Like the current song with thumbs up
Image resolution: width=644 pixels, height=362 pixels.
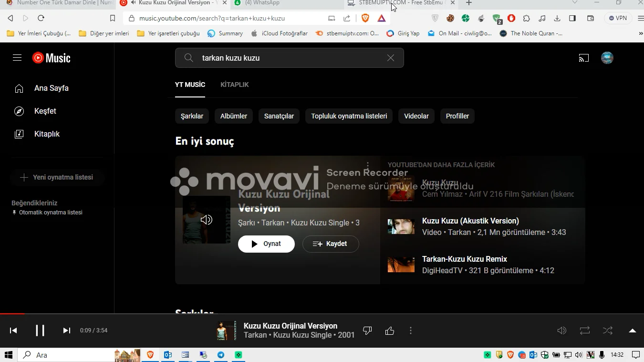390,330
